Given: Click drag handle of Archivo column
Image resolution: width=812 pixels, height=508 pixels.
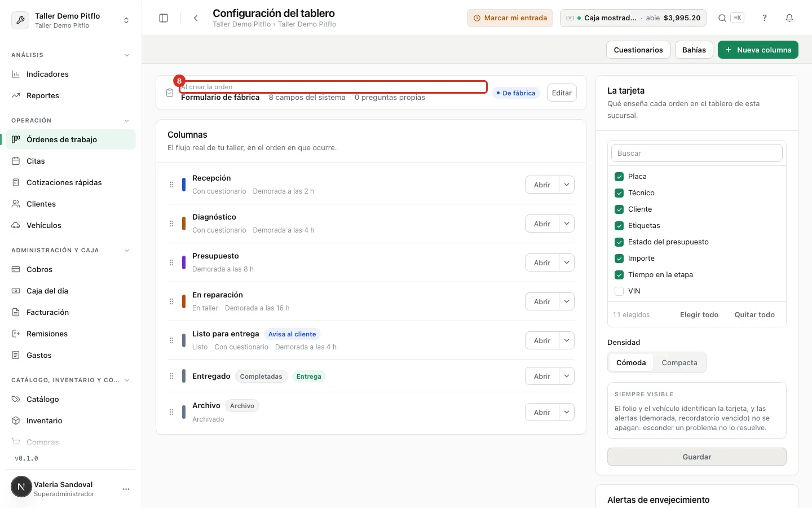Looking at the screenshot, I should (x=171, y=412).
